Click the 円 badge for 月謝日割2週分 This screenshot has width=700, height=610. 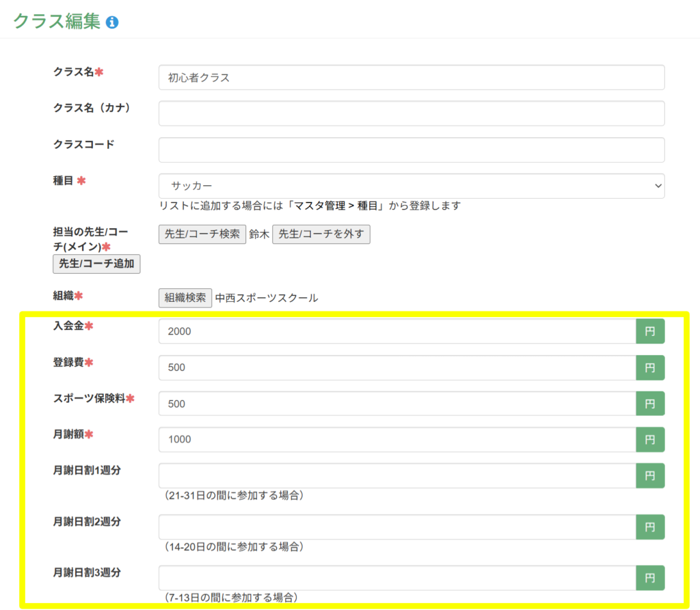point(649,527)
